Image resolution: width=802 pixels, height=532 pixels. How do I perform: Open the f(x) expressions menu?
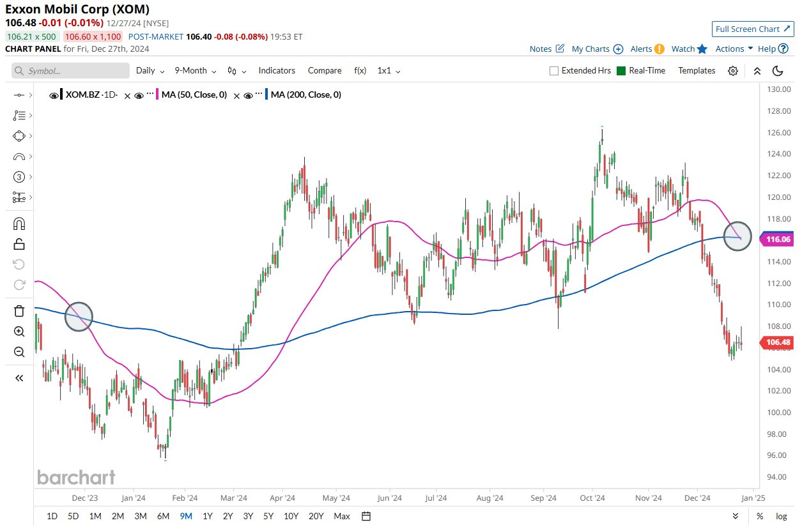coord(360,71)
